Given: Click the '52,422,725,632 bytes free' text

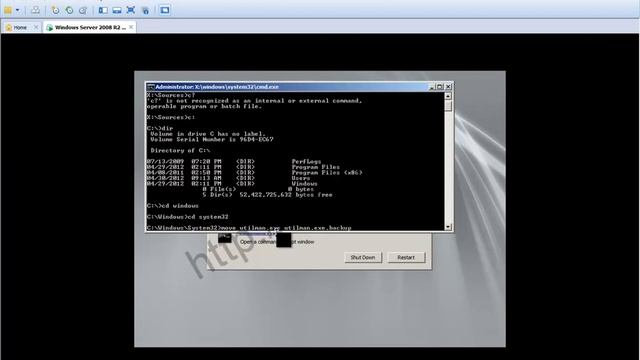Looking at the screenshot, I should coord(286,195).
